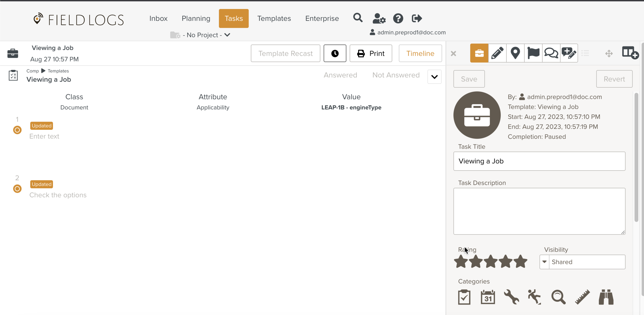Open the location pin tab

[515, 53]
